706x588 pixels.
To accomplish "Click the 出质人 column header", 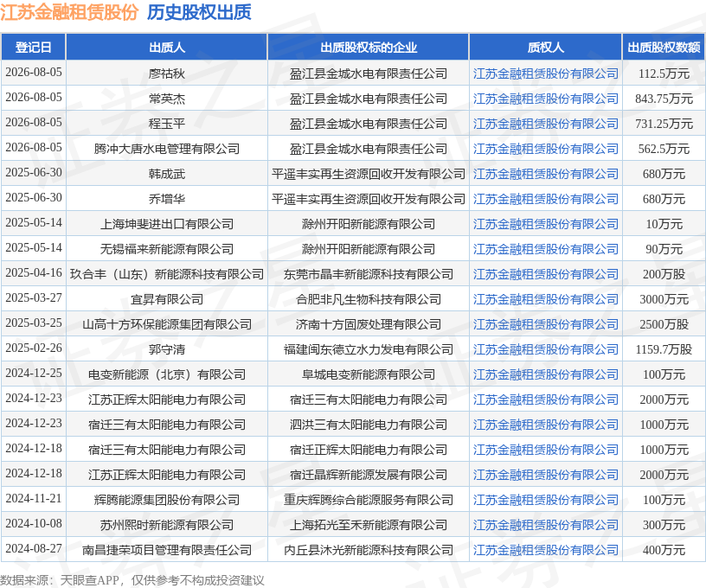I will [x=167, y=48].
